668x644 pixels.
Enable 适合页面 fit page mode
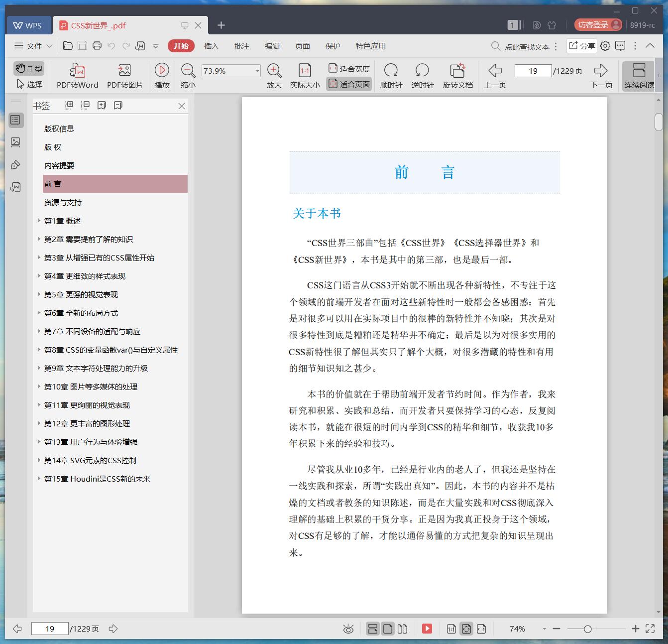(348, 84)
